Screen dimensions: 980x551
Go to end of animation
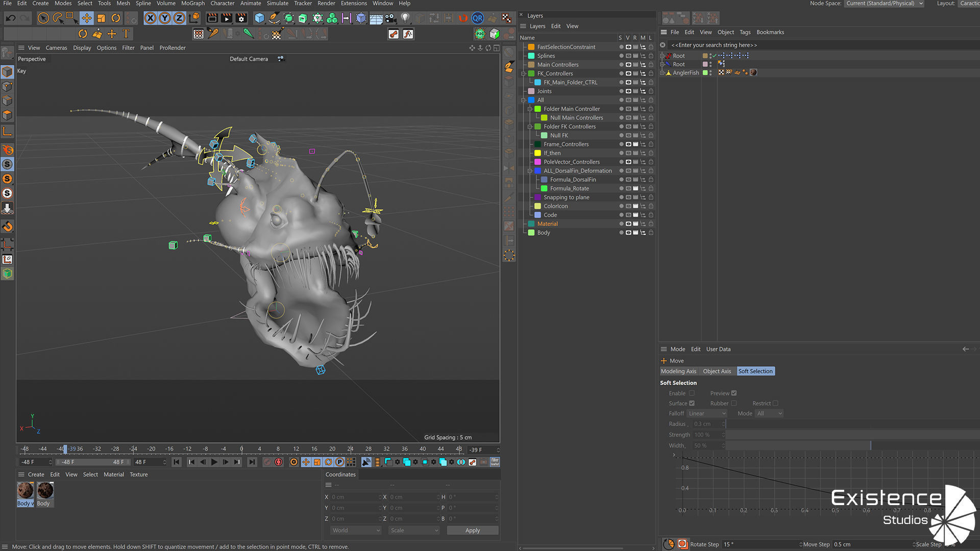(x=252, y=462)
